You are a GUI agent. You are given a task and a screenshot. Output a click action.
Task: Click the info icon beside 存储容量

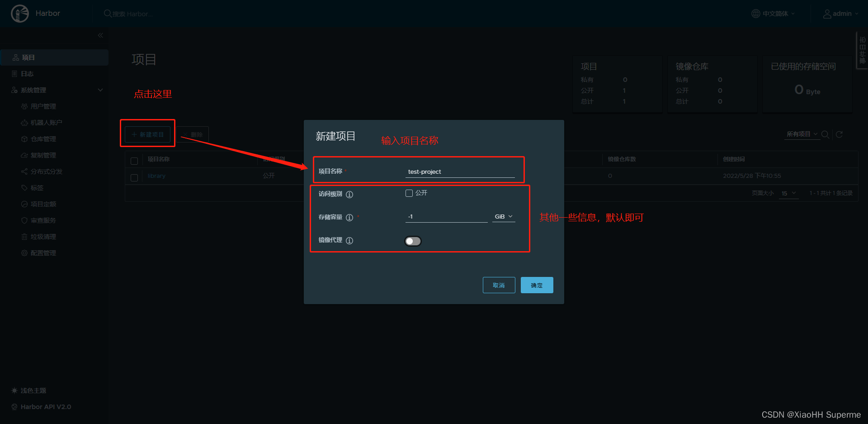(x=349, y=218)
